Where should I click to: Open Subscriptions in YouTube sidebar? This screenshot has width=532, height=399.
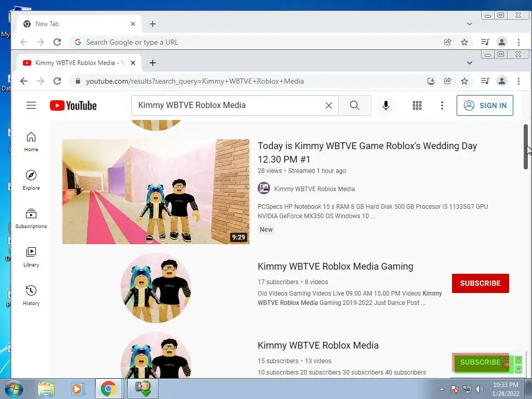[x=31, y=219]
